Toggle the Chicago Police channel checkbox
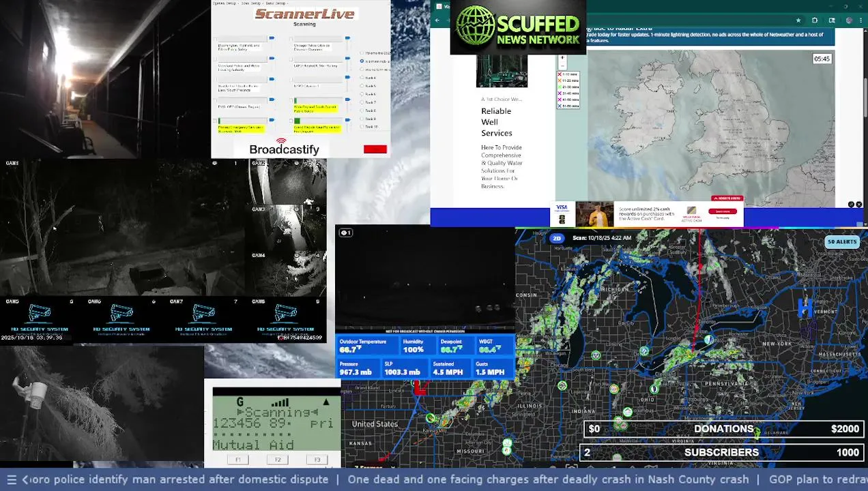 [291, 39]
